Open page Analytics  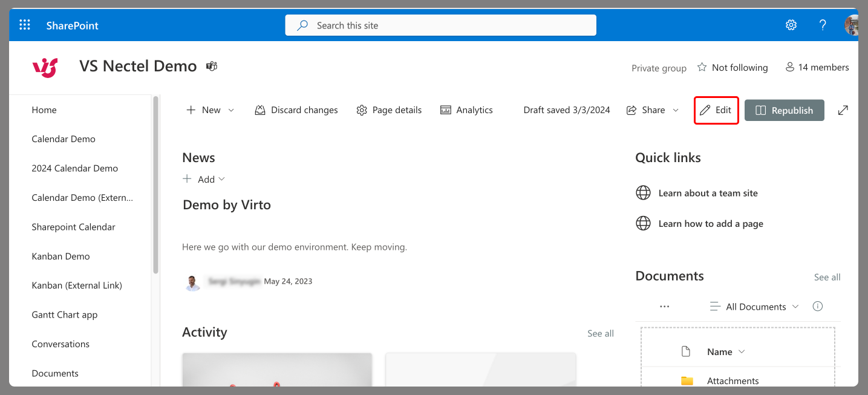coord(466,110)
